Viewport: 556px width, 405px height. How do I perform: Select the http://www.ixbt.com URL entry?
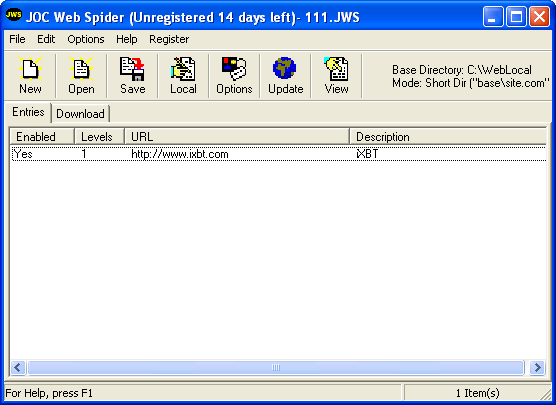(x=180, y=154)
